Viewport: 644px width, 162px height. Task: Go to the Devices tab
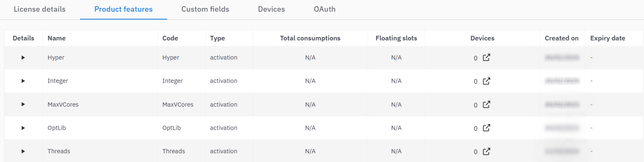pos(271,9)
